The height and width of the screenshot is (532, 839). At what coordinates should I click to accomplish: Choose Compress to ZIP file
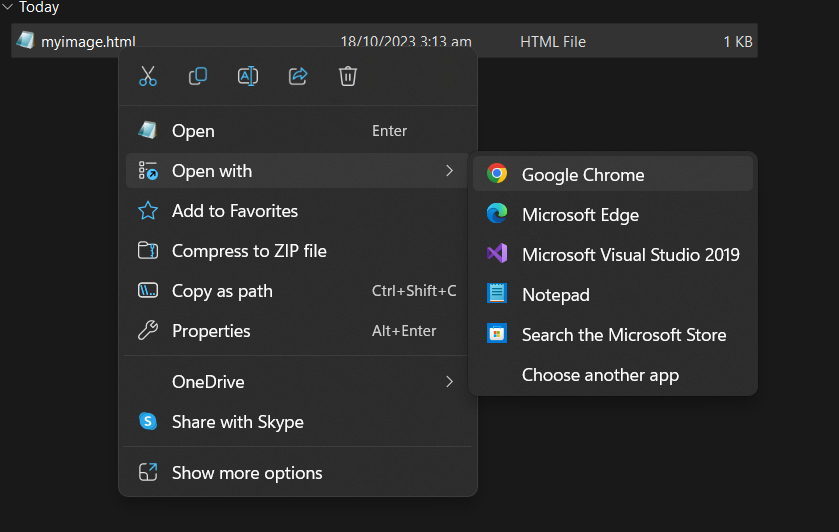249,251
